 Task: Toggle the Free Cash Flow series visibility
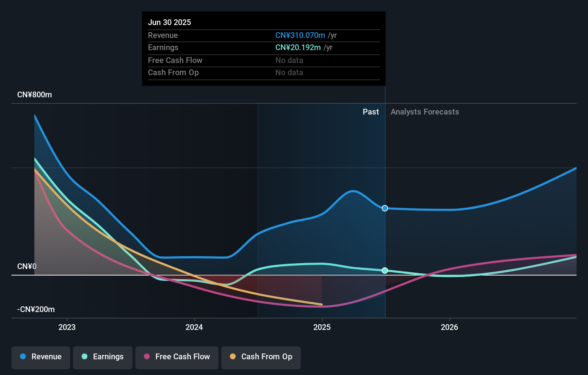pyautogui.click(x=177, y=357)
